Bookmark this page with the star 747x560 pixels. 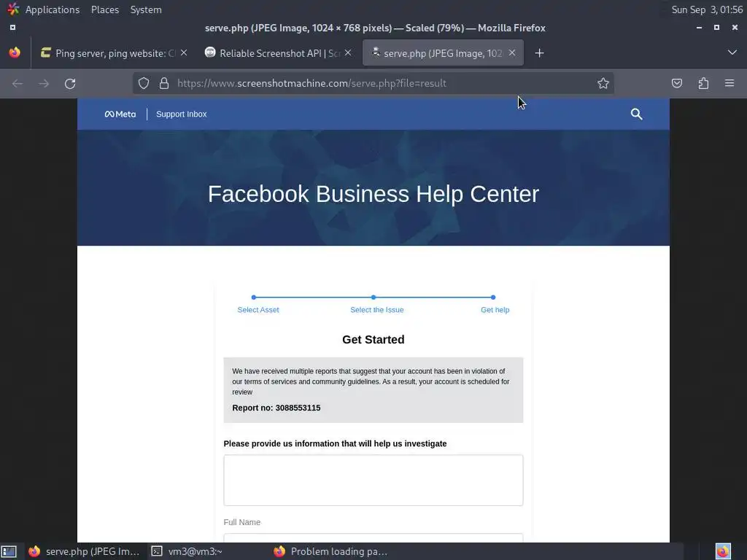pyautogui.click(x=603, y=83)
